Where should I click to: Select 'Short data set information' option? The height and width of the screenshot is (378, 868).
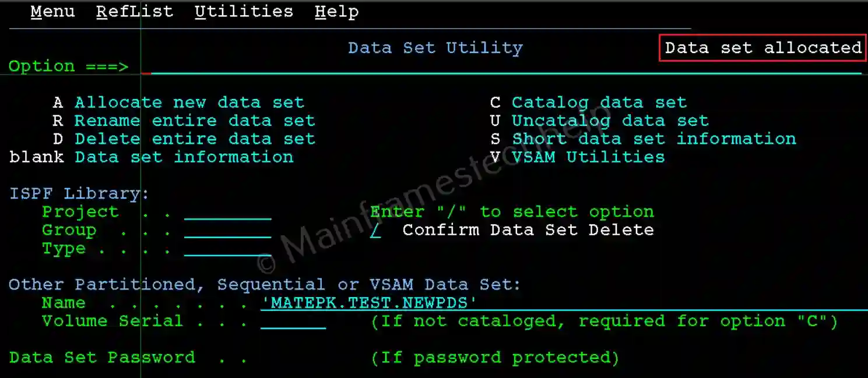click(x=653, y=139)
